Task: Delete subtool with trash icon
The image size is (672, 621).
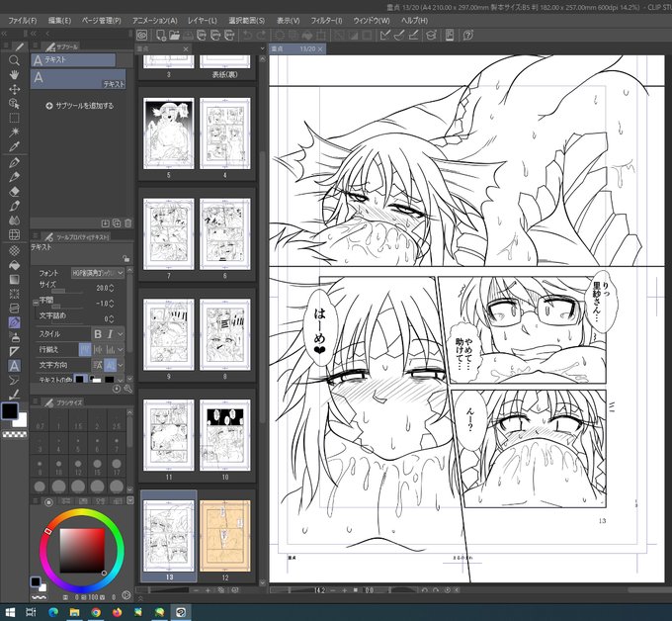Action: click(127, 223)
